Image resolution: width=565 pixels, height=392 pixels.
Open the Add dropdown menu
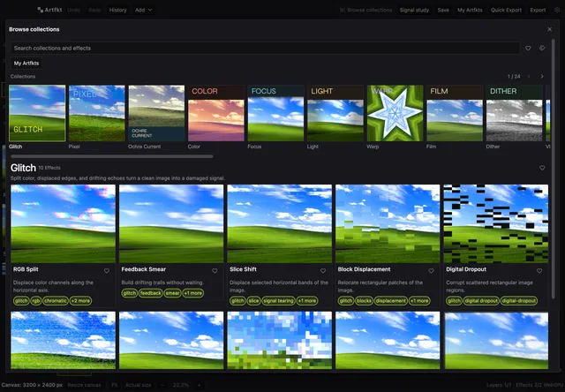point(143,10)
